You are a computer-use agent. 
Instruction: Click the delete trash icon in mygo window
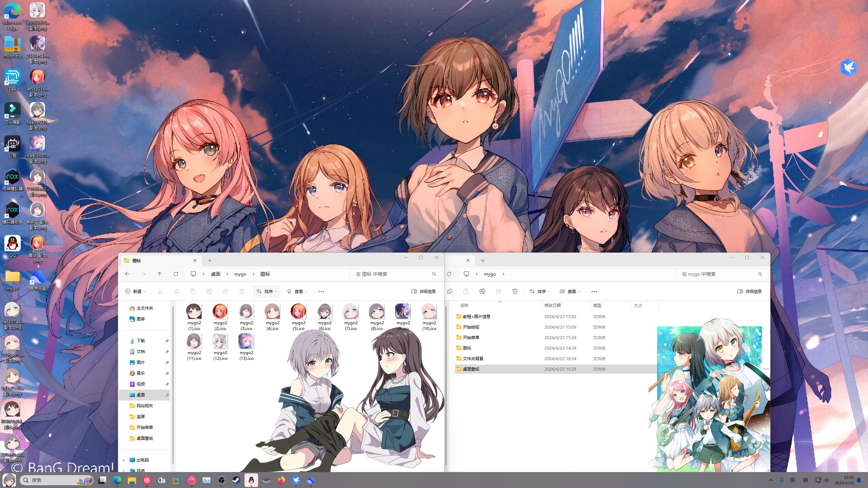[x=515, y=291]
